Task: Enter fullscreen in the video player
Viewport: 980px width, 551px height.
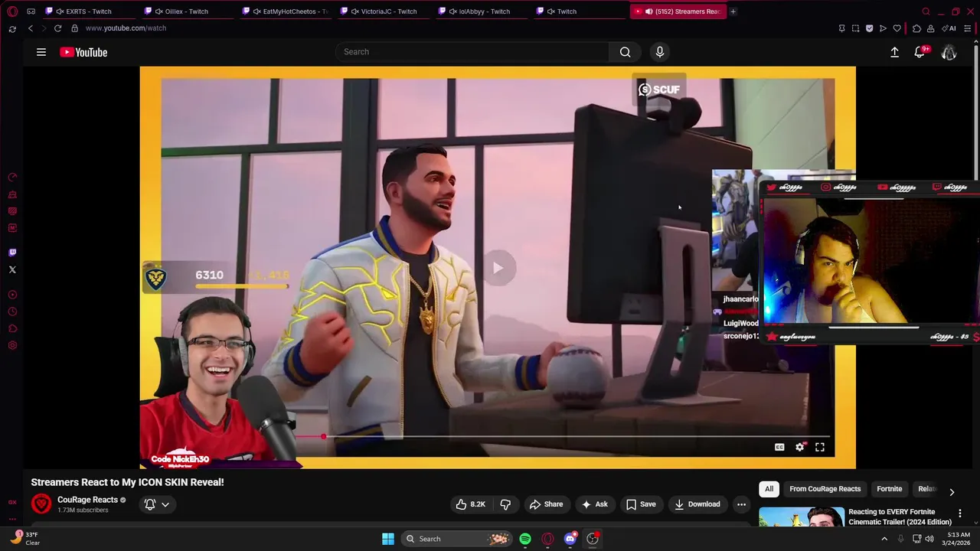Action: (x=820, y=447)
